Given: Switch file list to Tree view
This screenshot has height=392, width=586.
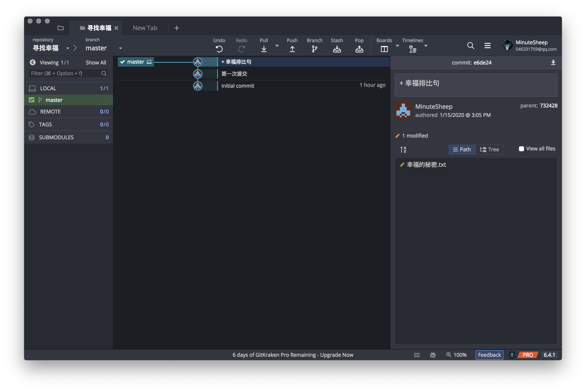Looking at the screenshot, I should click(489, 150).
